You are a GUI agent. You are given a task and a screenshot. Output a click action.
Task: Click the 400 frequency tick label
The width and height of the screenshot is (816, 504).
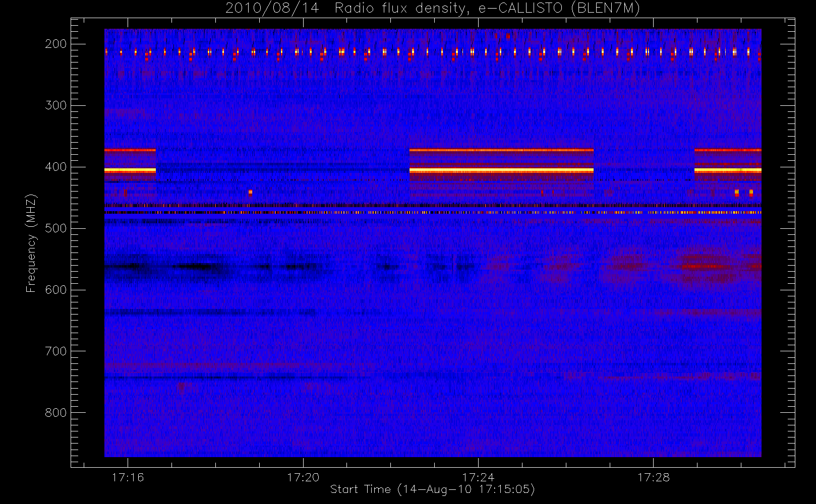pyautogui.click(x=55, y=167)
